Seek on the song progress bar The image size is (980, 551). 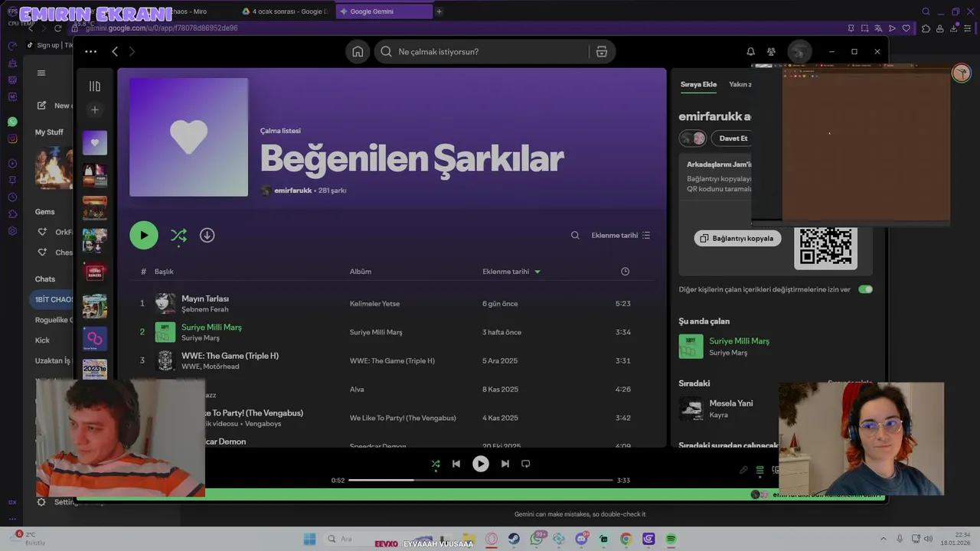(x=481, y=480)
